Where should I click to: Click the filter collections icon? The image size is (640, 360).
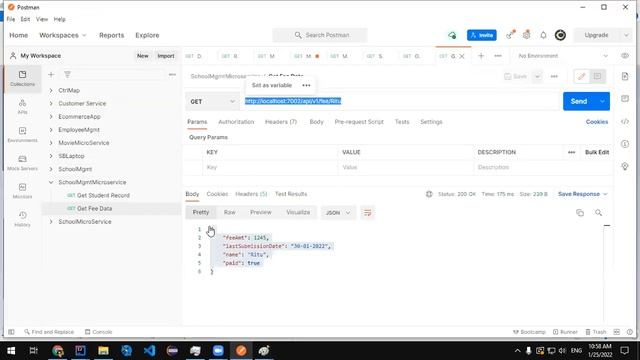67,74
